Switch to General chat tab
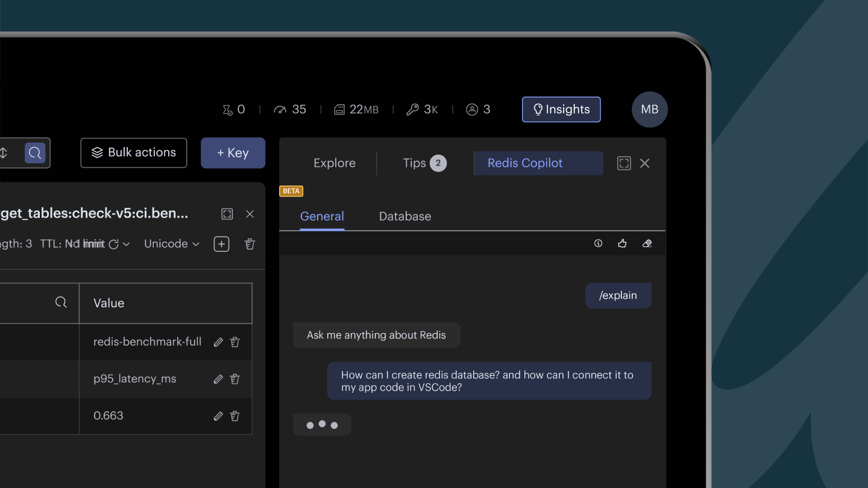 (x=322, y=217)
